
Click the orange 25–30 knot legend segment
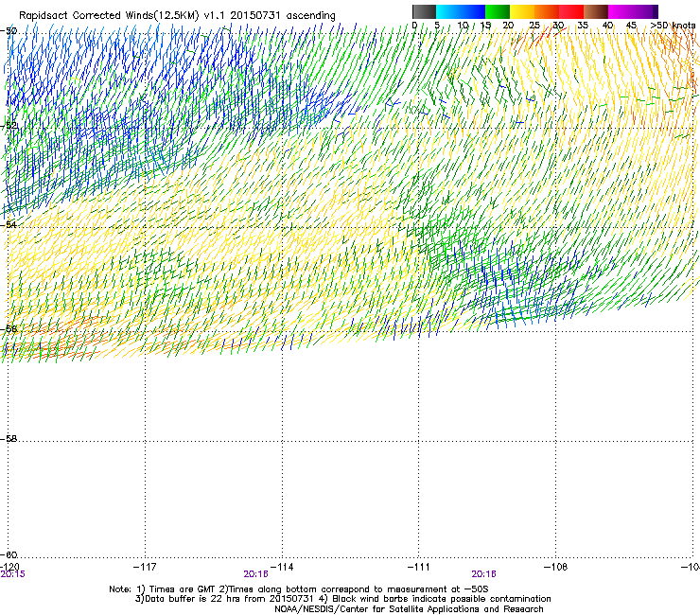547,11
